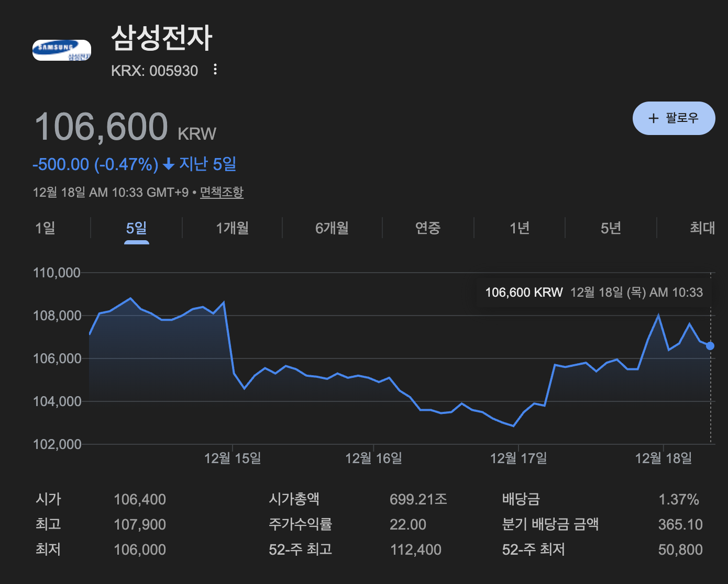Screen dimensions: 728x584
Task: Click the 최저 value 106,000
Action: coord(140,549)
